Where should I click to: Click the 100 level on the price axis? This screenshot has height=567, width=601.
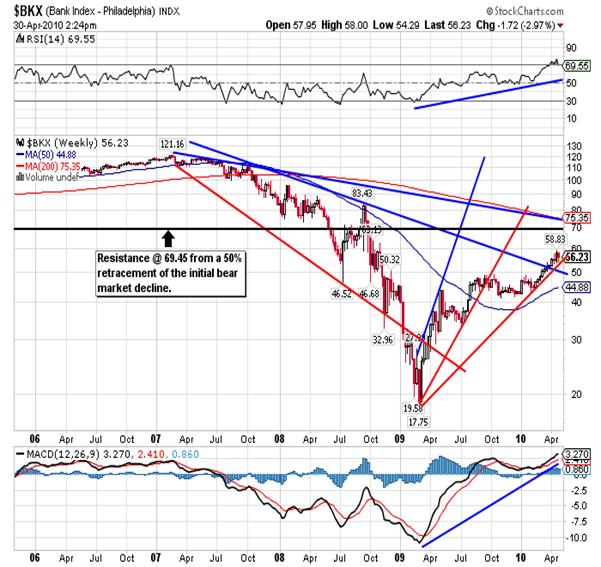click(x=573, y=181)
